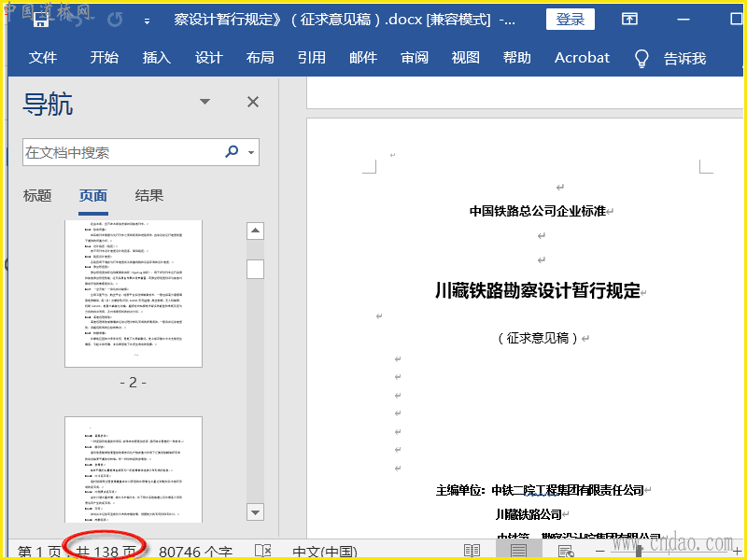Viewport: 747px width, 560px height.
Task: Click the magnifier search icon
Action: tap(232, 152)
